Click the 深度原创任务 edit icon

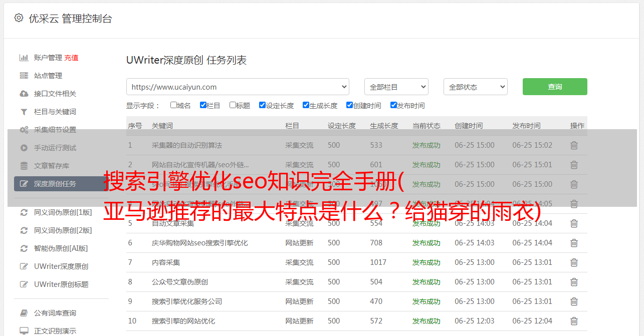click(x=24, y=184)
